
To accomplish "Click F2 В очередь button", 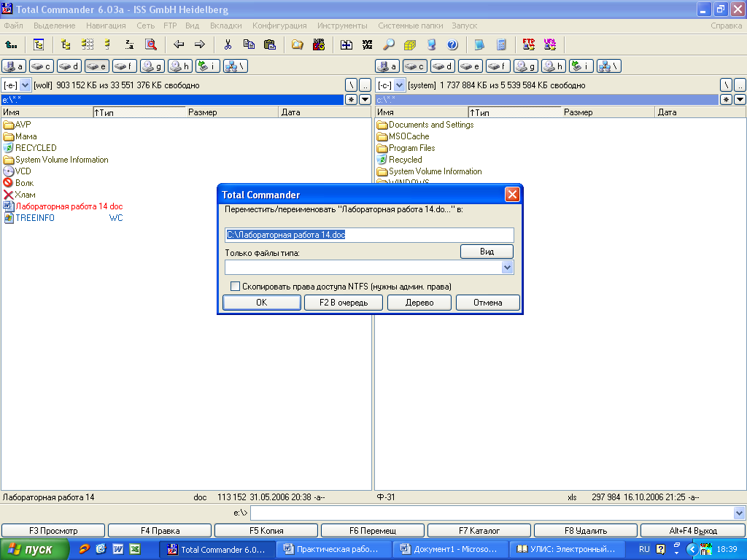I will click(x=344, y=303).
